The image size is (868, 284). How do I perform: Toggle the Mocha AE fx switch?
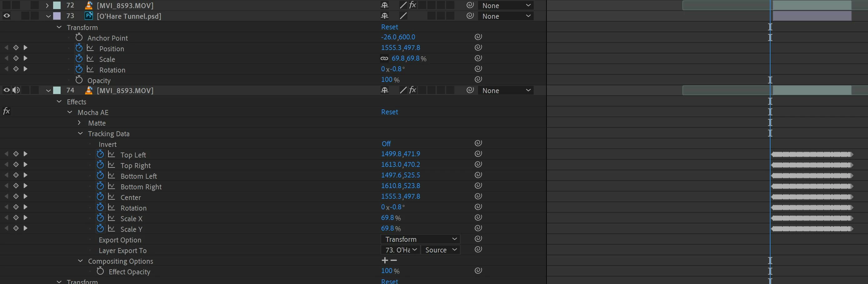(6, 111)
